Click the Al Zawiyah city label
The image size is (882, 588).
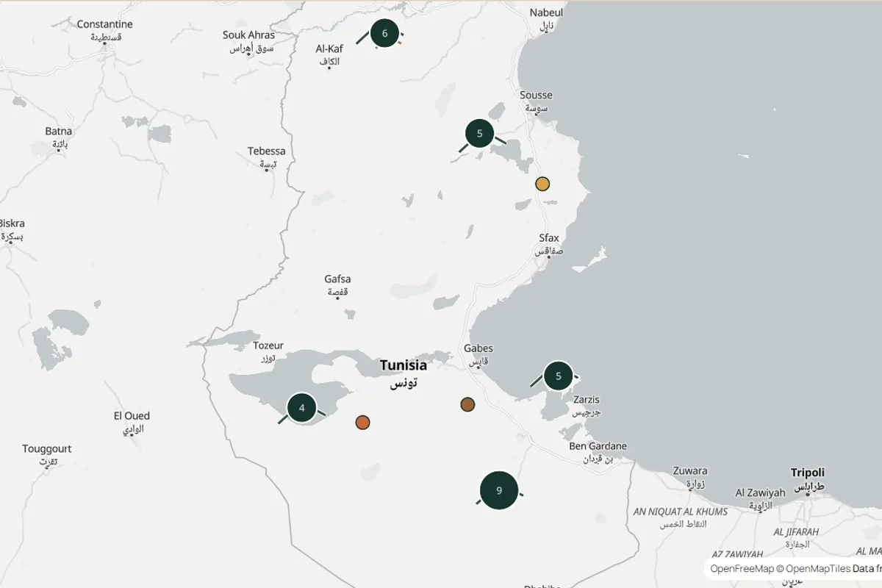pos(760,499)
